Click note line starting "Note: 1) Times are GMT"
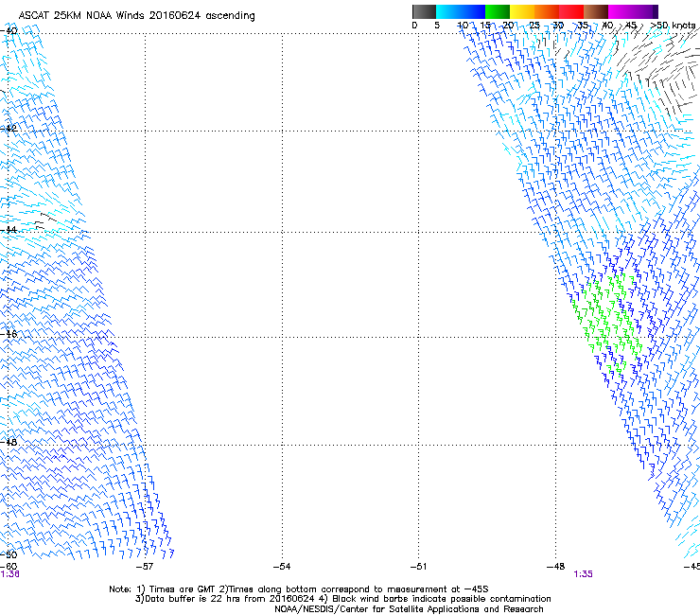 [298, 589]
